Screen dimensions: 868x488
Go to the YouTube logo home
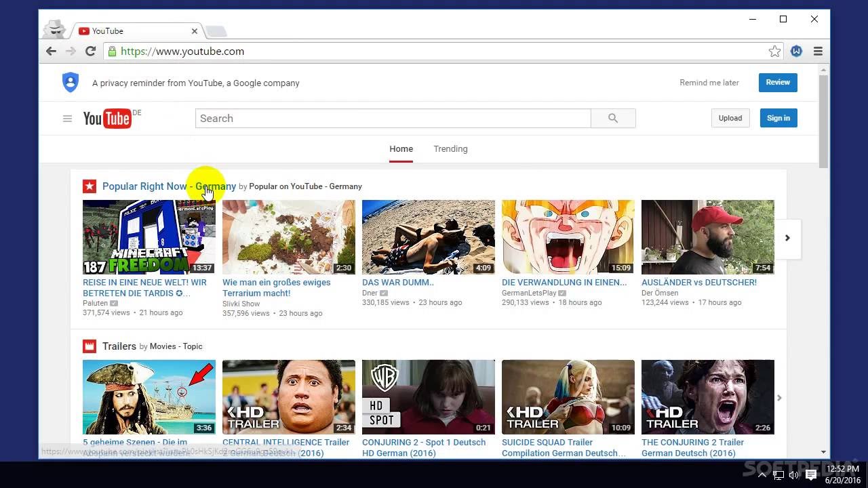pos(107,119)
